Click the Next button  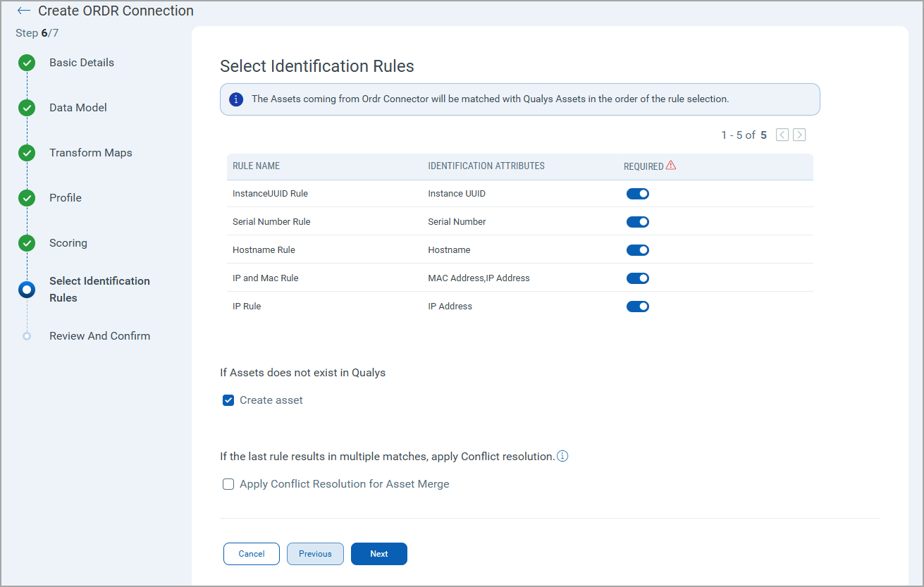coord(378,554)
